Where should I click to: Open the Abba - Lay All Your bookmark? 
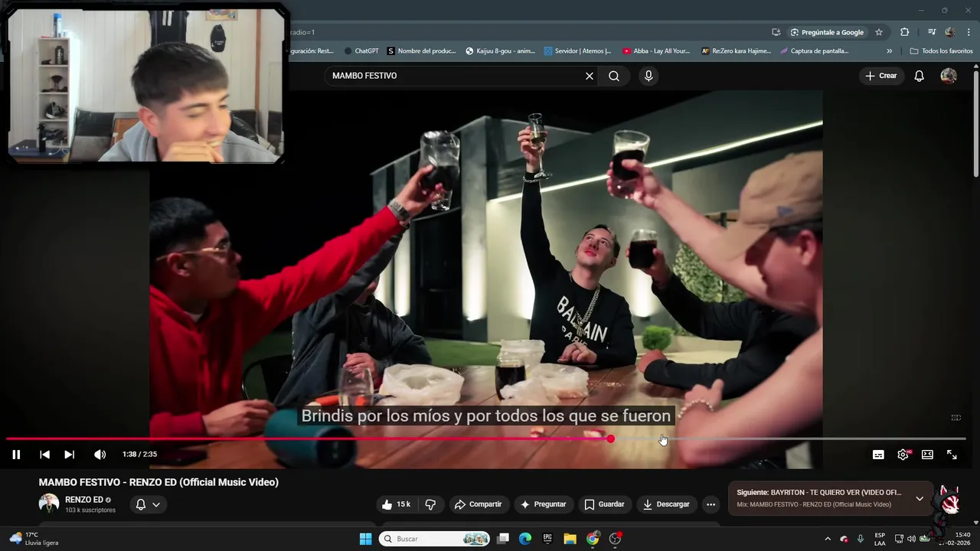click(656, 51)
